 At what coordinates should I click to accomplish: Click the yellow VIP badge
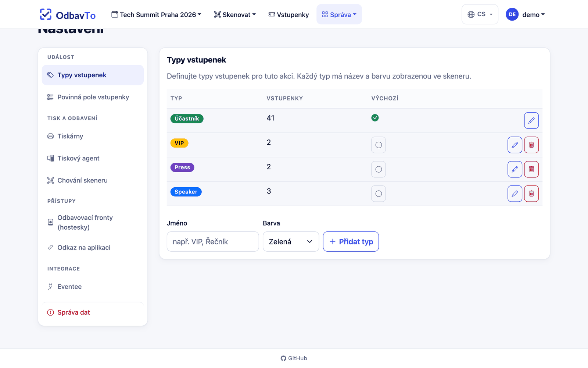179,143
